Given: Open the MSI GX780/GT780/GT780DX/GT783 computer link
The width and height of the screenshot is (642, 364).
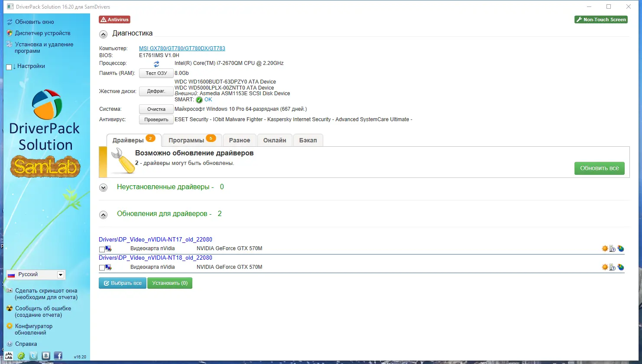Looking at the screenshot, I should click(x=182, y=48).
